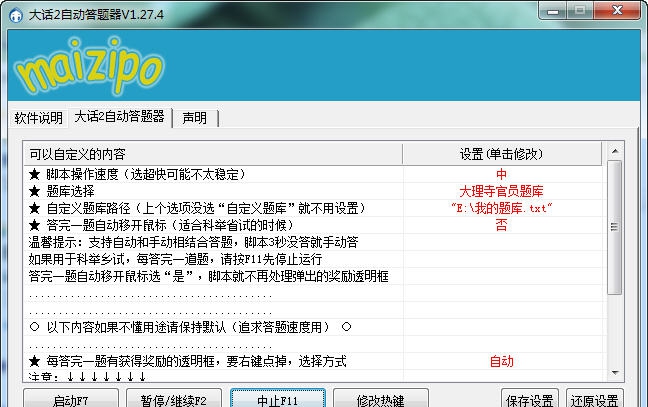Viewport: 648px width, 407px height.
Task: Change the auto-move mouse setting 否
Action: [502, 225]
